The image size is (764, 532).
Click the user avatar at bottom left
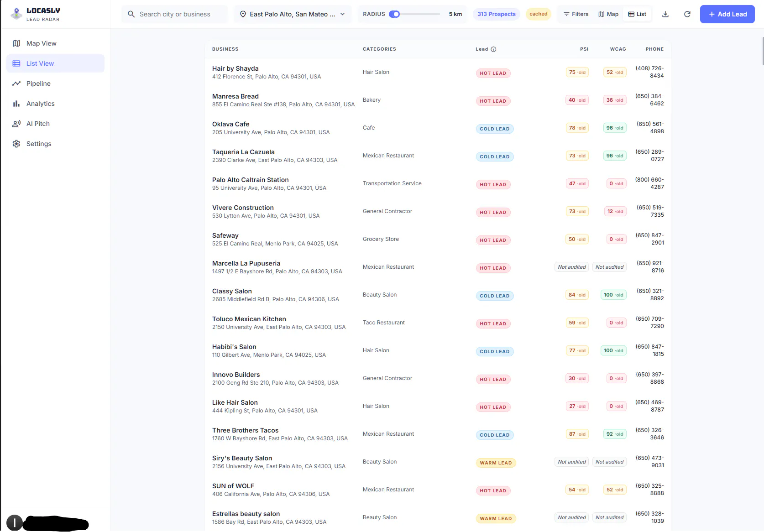point(15,522)
